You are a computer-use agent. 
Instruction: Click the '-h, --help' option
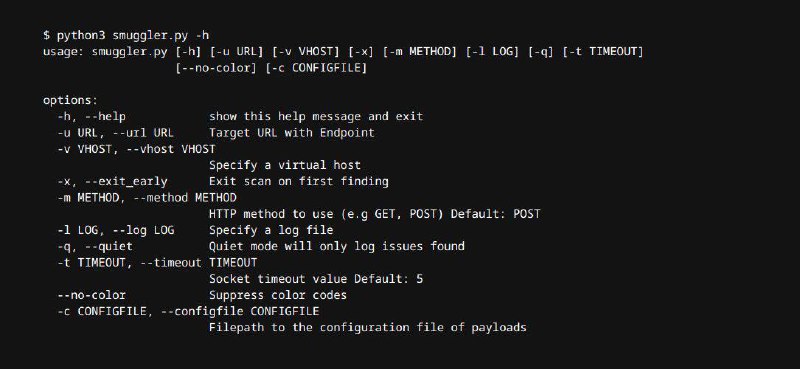91,116
